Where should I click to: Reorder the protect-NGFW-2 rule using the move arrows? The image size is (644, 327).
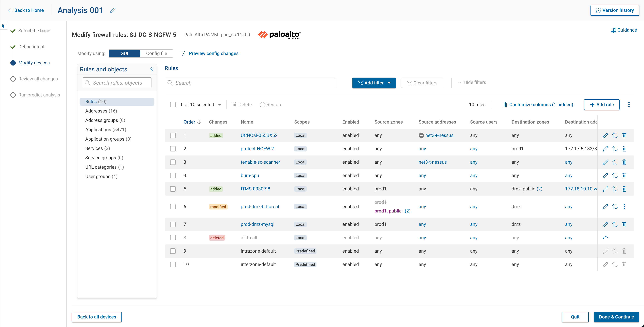(x=615, y=149)
